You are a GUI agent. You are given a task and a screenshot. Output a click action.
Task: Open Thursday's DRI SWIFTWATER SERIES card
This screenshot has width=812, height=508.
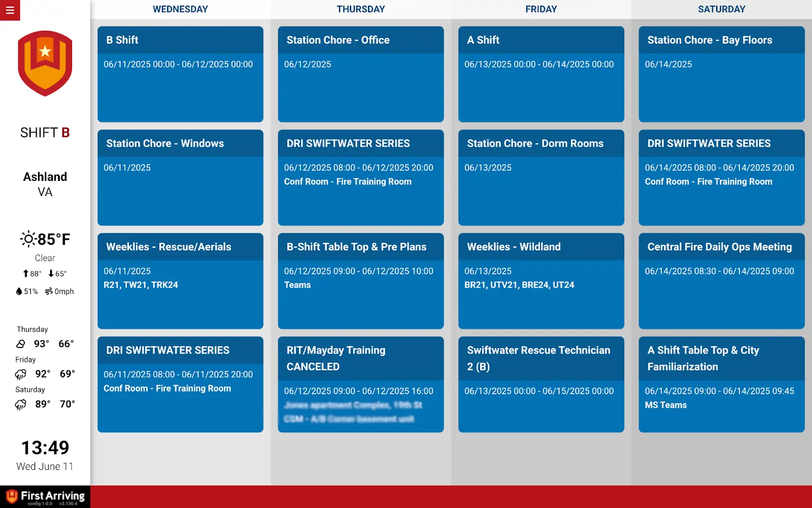(360, 177)
